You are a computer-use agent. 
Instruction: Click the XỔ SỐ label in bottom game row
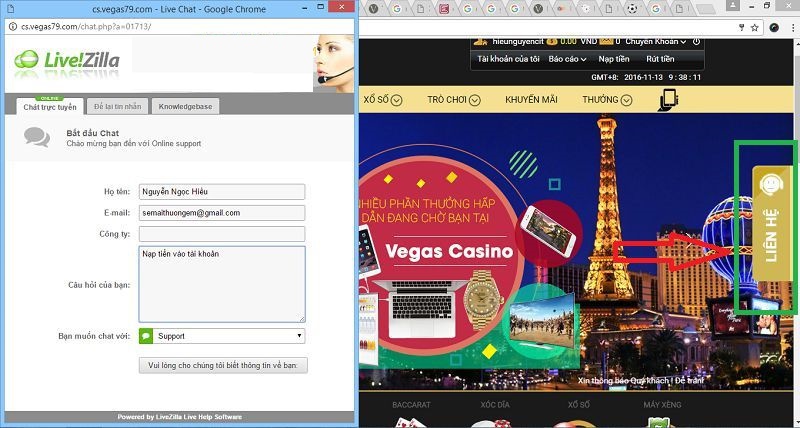pyautogui.click(x=579, y=405)
